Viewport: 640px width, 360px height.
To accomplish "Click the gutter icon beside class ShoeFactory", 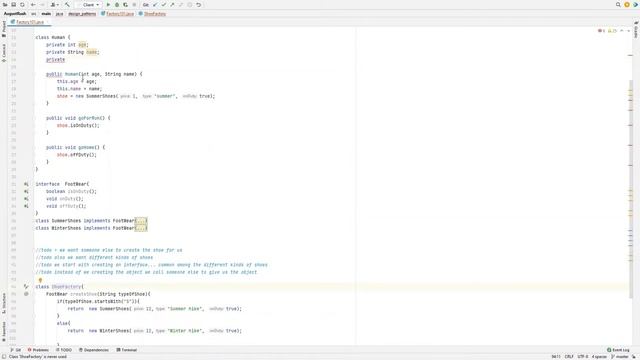I will click(26, 287).
